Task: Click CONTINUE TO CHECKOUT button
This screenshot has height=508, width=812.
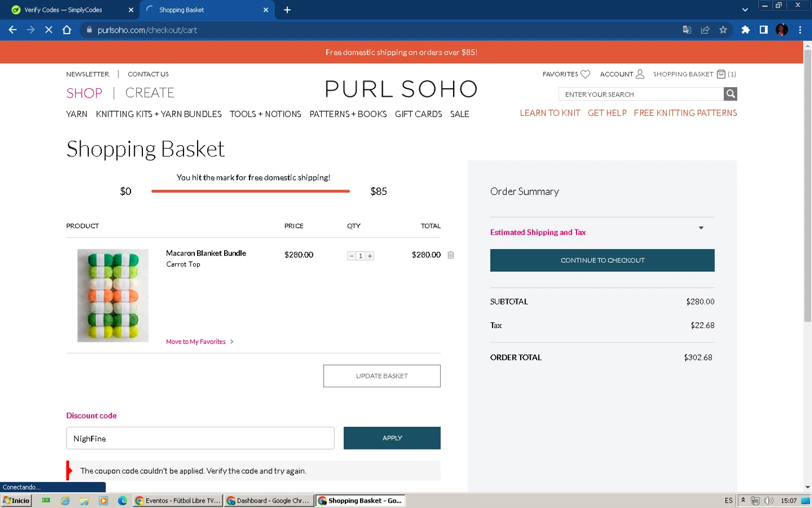Action: tap(602, 260)
